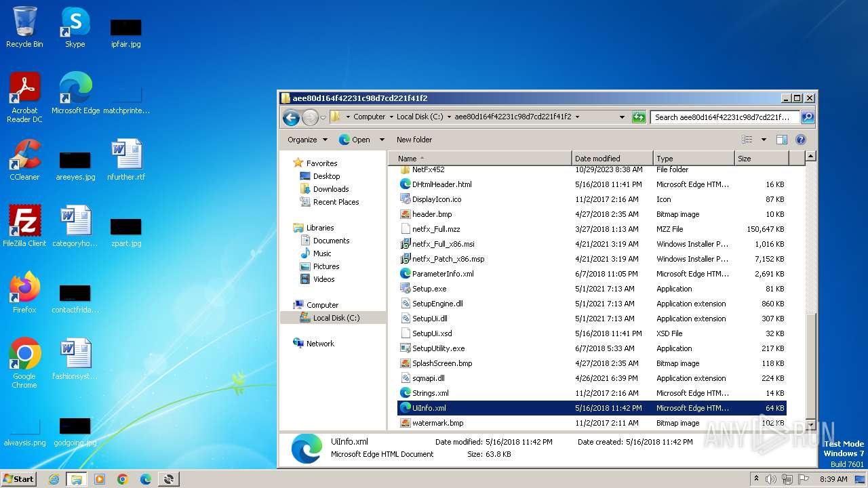The width and height of the screenshot is (868, 488).
Task: Click the volume speaker tray icon
Action: (x=771, y=479)
